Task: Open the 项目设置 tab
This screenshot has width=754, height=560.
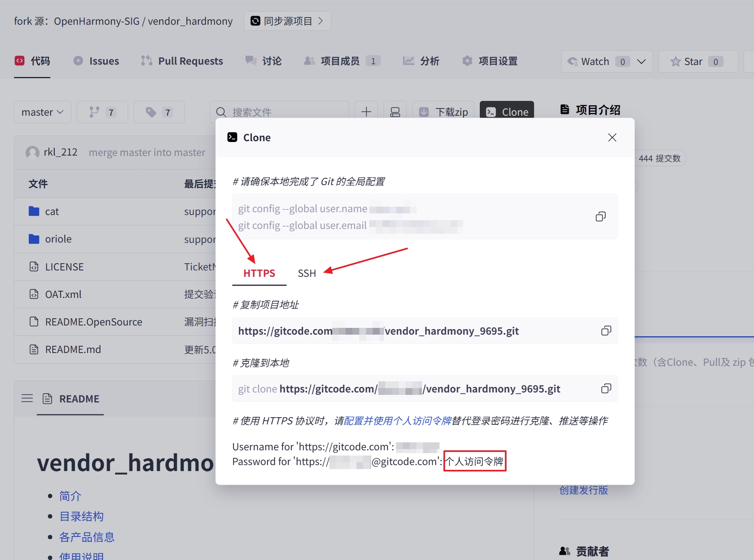Action: tap(490, 61)
